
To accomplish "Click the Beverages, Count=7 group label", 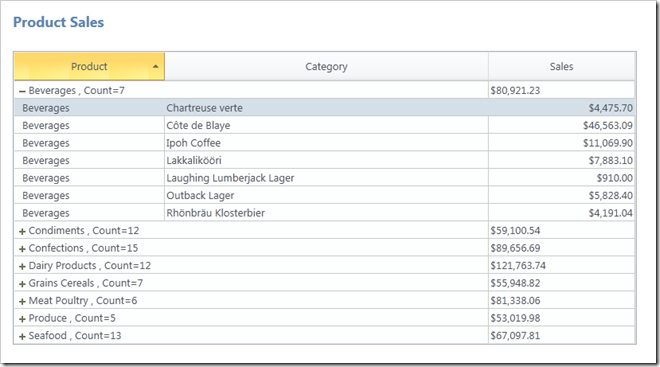I will coord(77,90).
